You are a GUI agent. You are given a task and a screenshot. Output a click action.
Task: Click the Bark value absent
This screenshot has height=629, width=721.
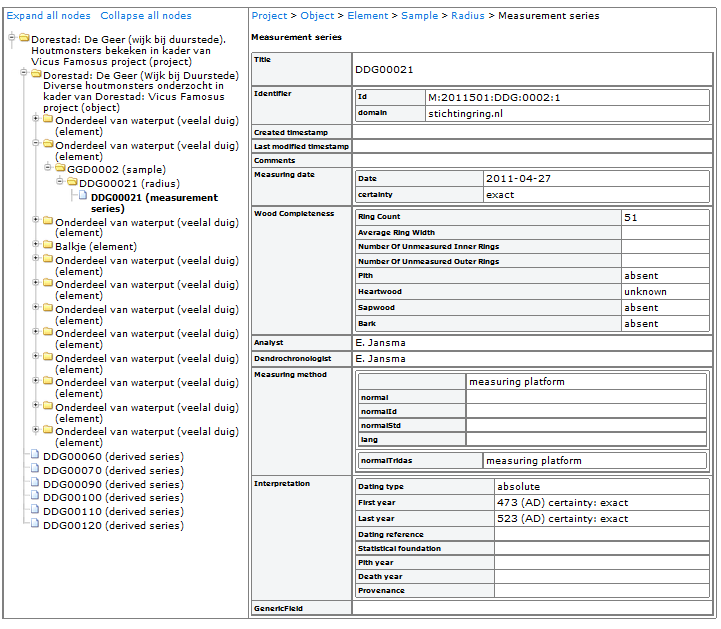641,324
